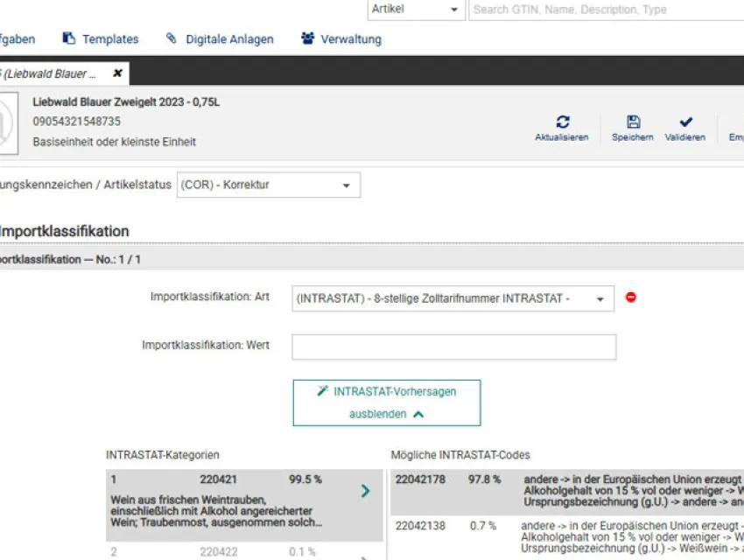Save changes with the Speichern floppy disk icon
Viewport: 744px width, 560px height.
tap(632, 121)
